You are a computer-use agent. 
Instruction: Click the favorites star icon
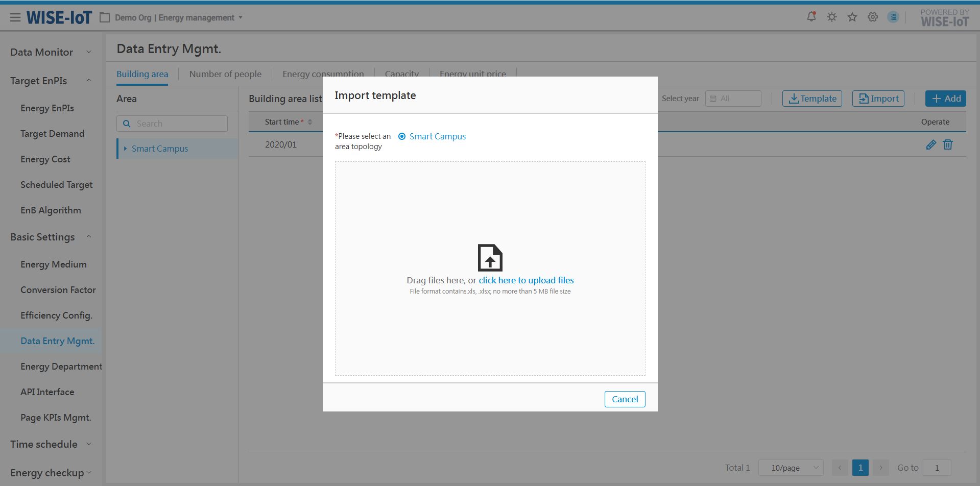coord(852,17)
